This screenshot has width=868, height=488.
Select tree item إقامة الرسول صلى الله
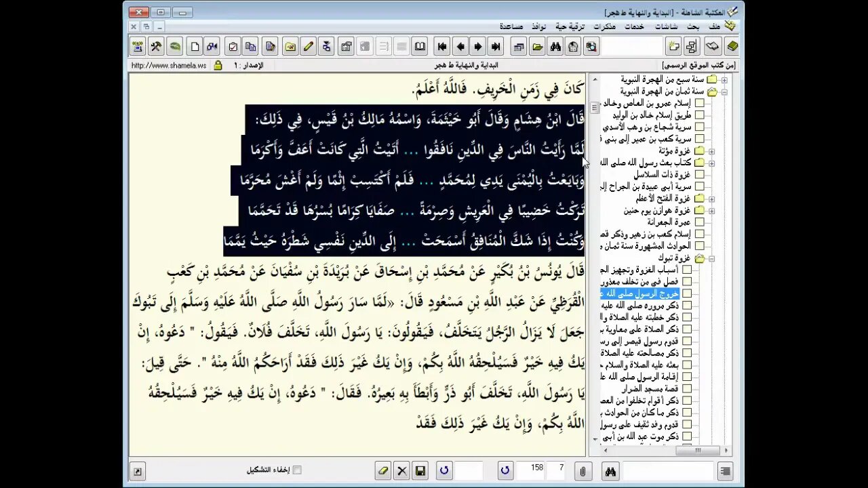tap(639, 376)
